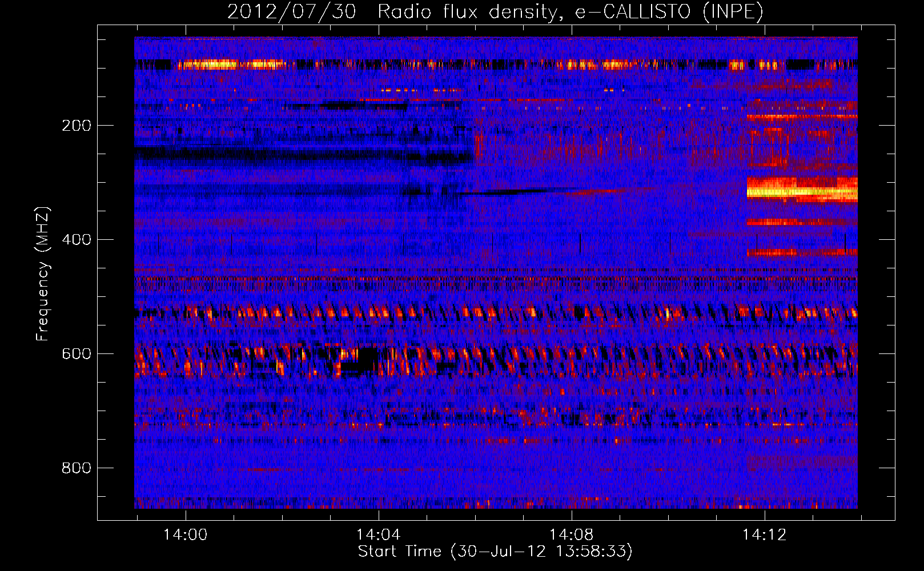Select the '800' frequency axis label

[77, 468]
